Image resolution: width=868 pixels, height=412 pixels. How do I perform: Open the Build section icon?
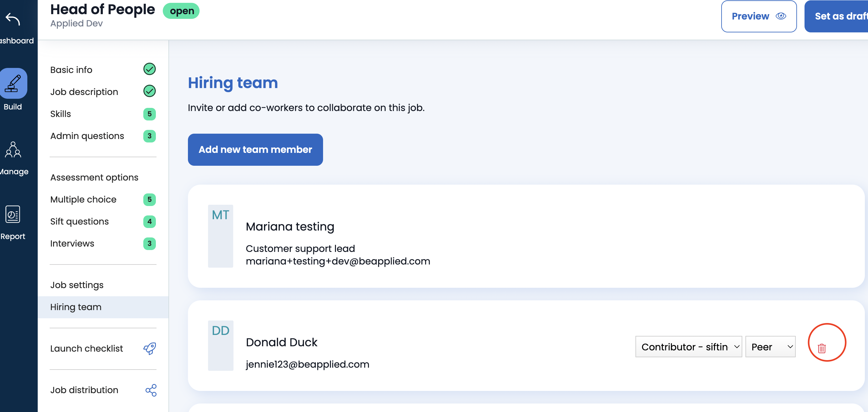[13, 84]
